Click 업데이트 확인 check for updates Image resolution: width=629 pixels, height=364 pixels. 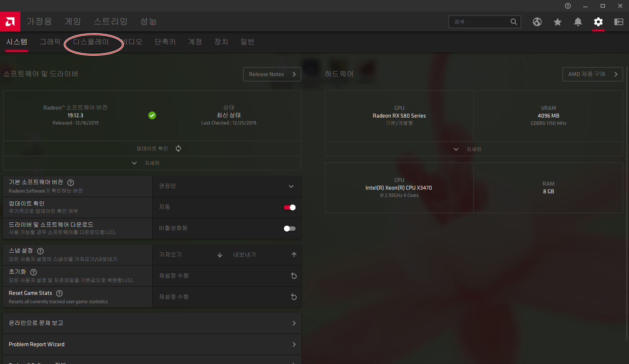152,149
